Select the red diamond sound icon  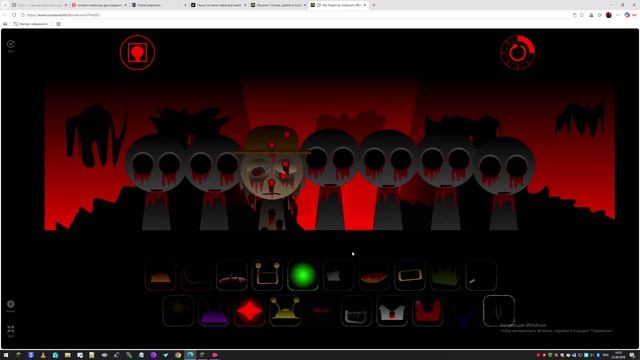coord(249,311)
